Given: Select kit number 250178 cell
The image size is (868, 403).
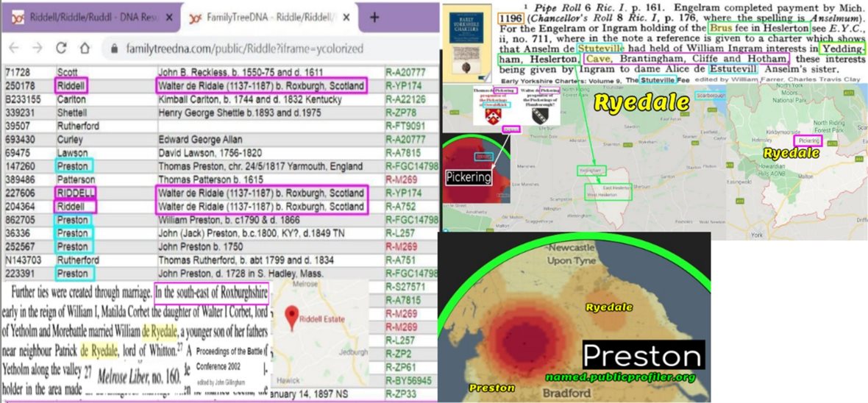Looking at the screenshot, I should click(19, 86).
